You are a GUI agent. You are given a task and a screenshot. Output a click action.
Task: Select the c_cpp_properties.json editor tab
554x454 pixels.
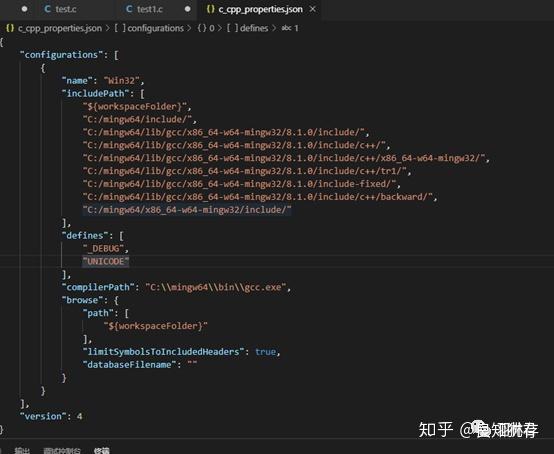pyautogui.click(x=260, y=10)
